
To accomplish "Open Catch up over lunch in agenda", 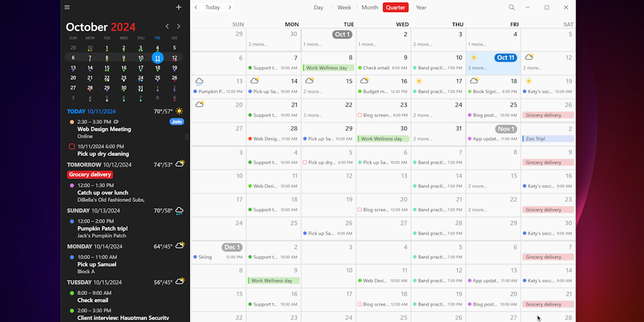I will pos(103,192).
